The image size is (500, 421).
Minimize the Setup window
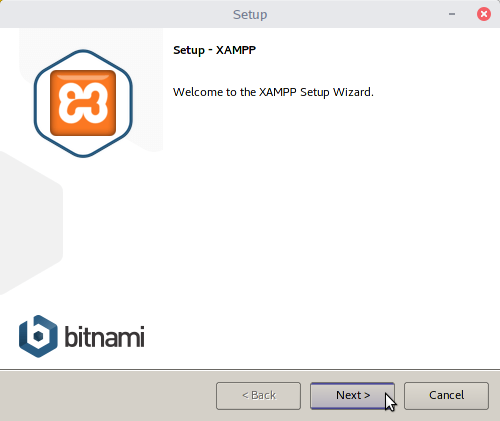pos(452,14)
